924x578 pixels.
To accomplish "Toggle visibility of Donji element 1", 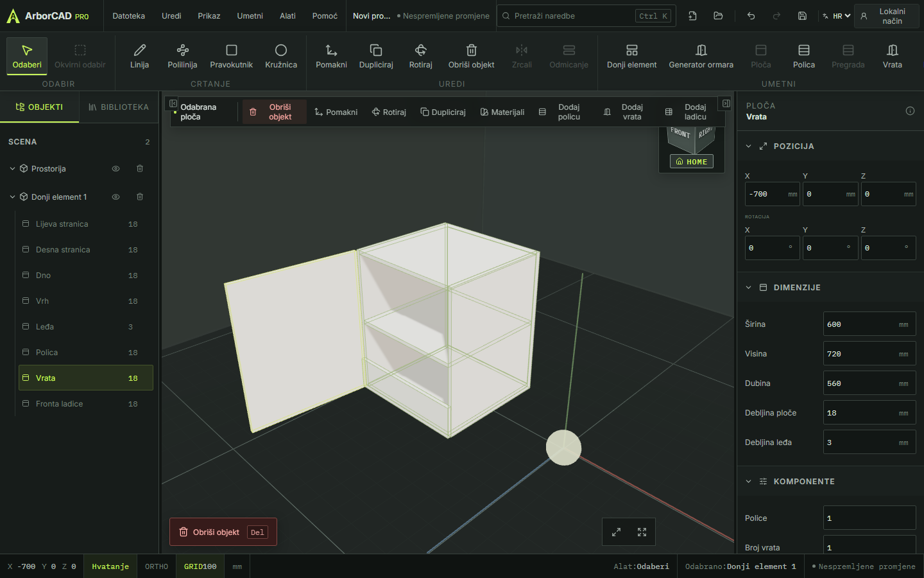I will [x=116, y=197].
